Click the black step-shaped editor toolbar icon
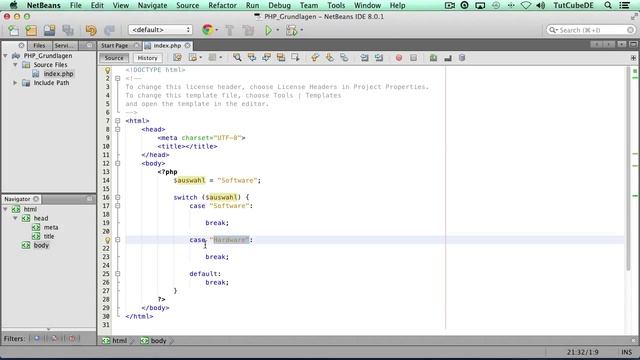The image size is (640, 360). pyautogui.click(x=448, y=58)
